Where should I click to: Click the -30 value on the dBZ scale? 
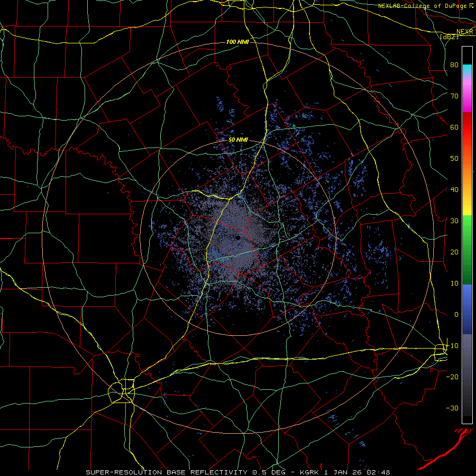pos(452,408)
